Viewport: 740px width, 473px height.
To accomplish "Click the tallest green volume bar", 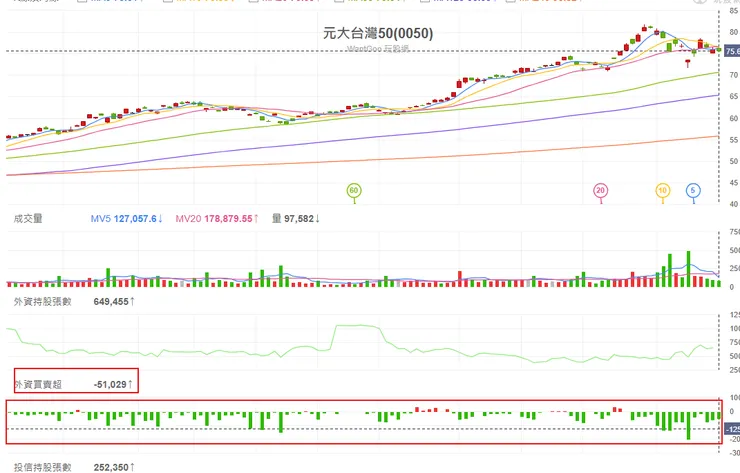I will pos(689,269).
